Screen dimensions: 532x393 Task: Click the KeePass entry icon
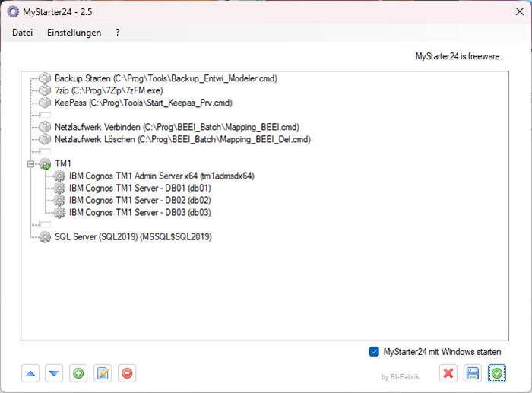pos(45,103)
